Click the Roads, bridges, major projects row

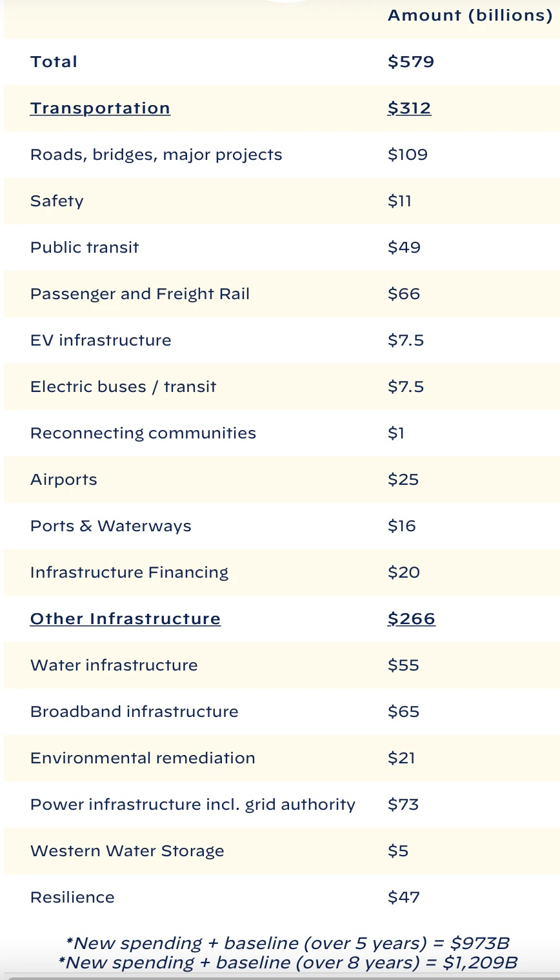156,155
